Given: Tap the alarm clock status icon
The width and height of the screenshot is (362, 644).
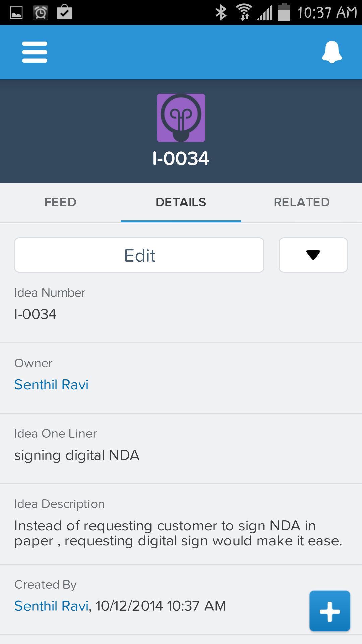Looking at the screenshot, I should [41, 13].
